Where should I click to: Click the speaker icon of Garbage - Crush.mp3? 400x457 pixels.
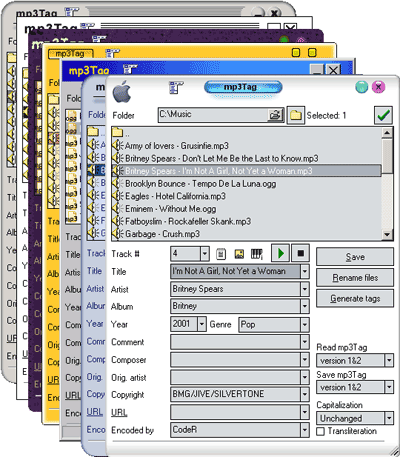pos(118,234)
